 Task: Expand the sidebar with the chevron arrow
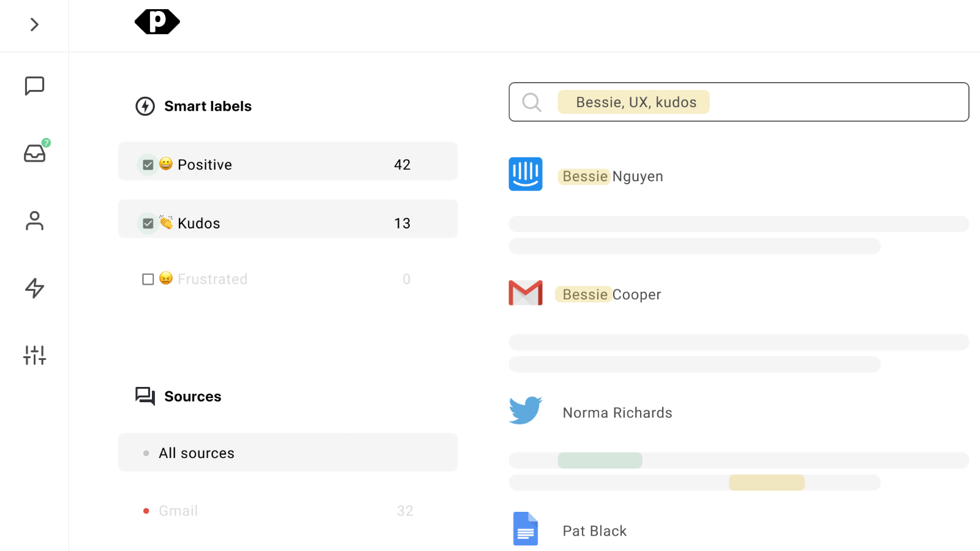[34, 24]
